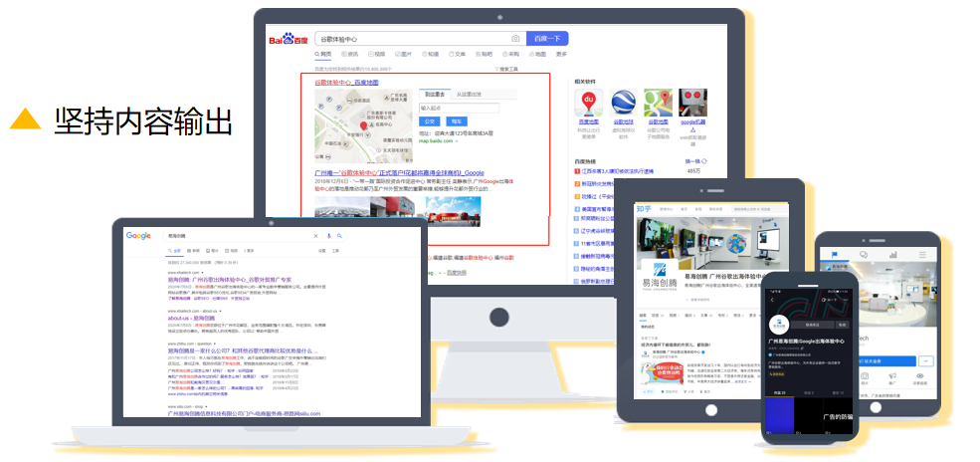980x462 pixels.
Task: Select the 作品 tab on Douyin profile
Action: [x=777, y=392]
